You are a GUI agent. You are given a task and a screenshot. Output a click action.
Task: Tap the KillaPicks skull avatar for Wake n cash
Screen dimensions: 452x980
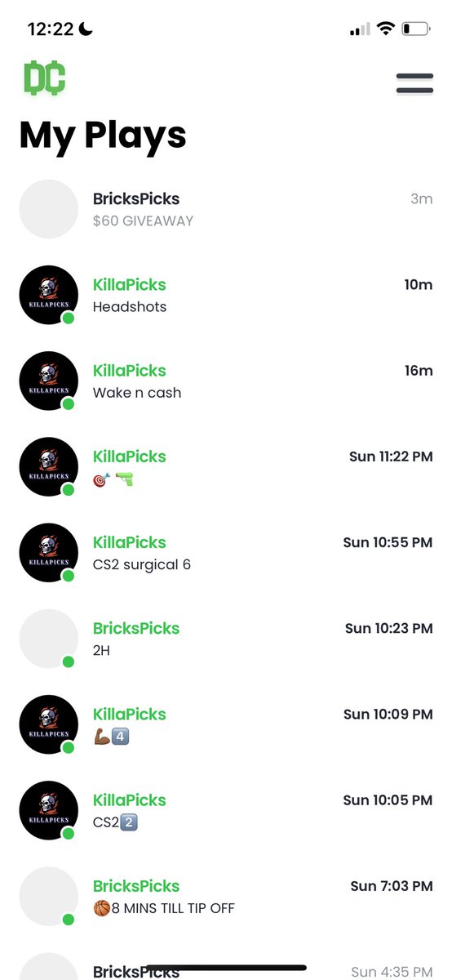48,381
